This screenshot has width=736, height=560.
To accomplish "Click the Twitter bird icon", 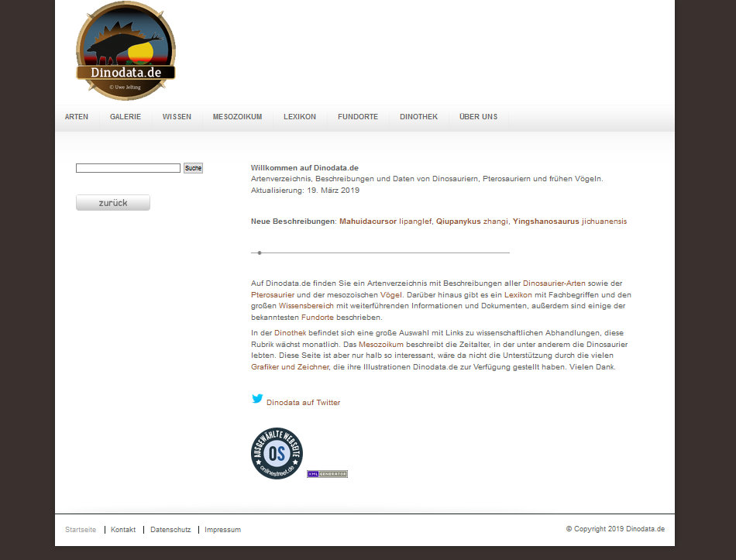I will 257,399.
